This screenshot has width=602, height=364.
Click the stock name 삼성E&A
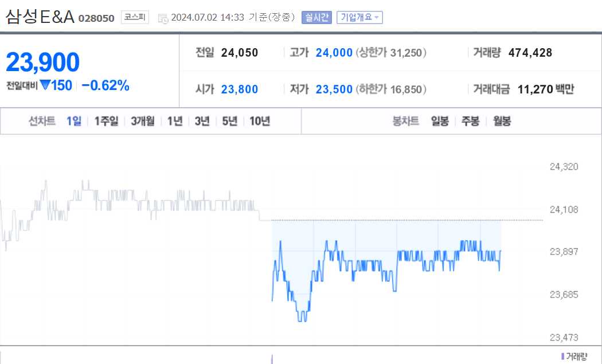pos(40,17)
